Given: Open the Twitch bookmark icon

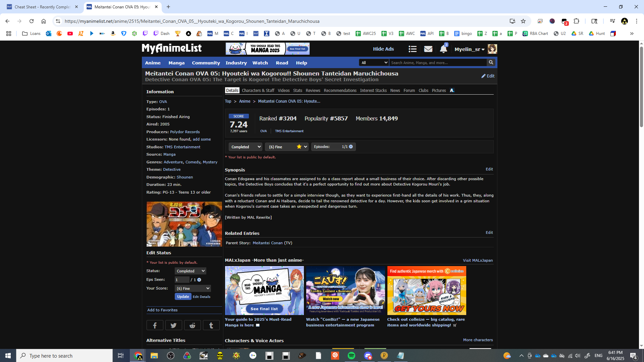Looking at the screenshot, I should tap(145, 34).
